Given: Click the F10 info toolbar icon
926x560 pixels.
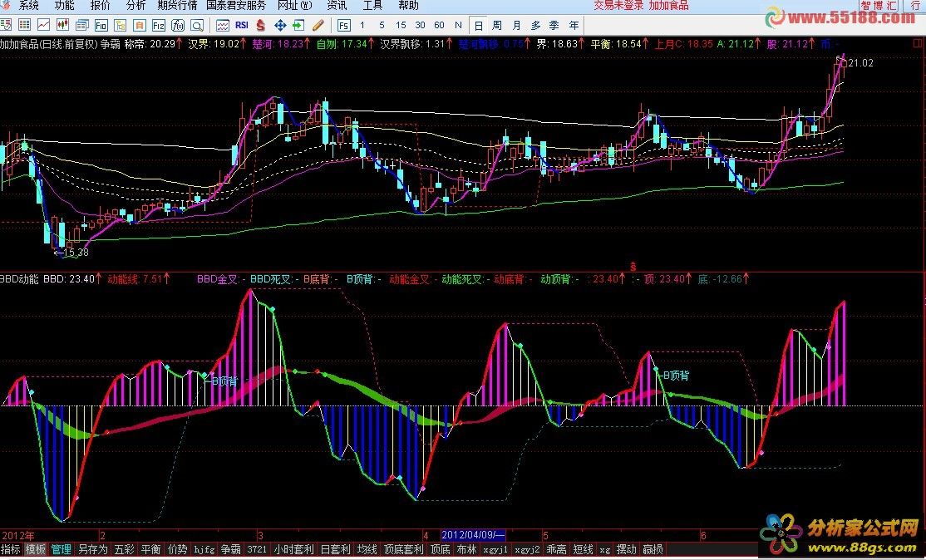Looking at the screenshot, I should tap(101, 25).
